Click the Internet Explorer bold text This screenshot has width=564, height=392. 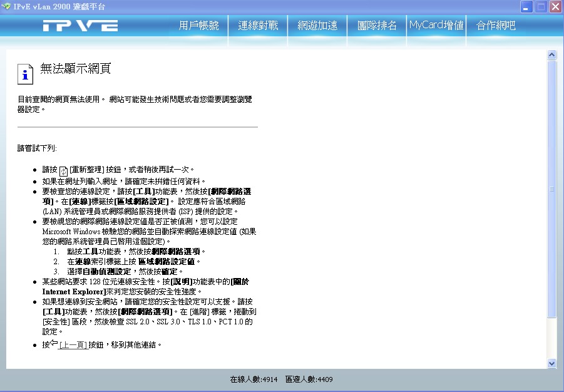tap(74, 292)
